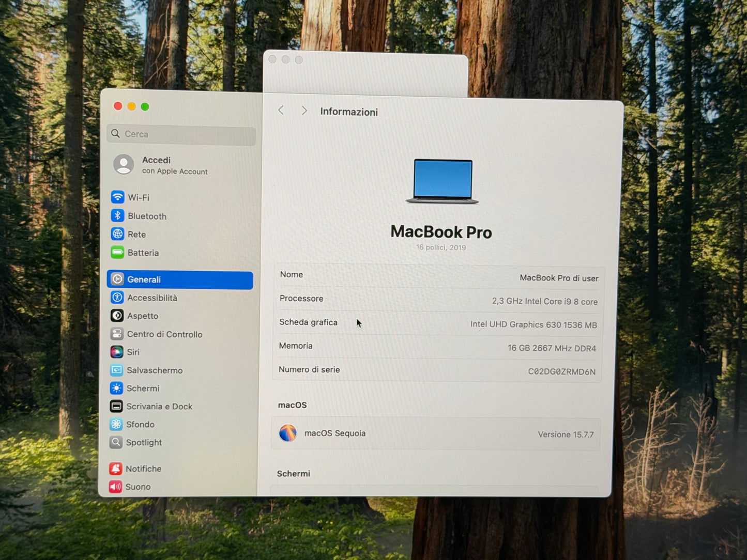Screen dimensions: 747x560
Task: Minimize Settings with the yellow button
Action: point(131,106)
